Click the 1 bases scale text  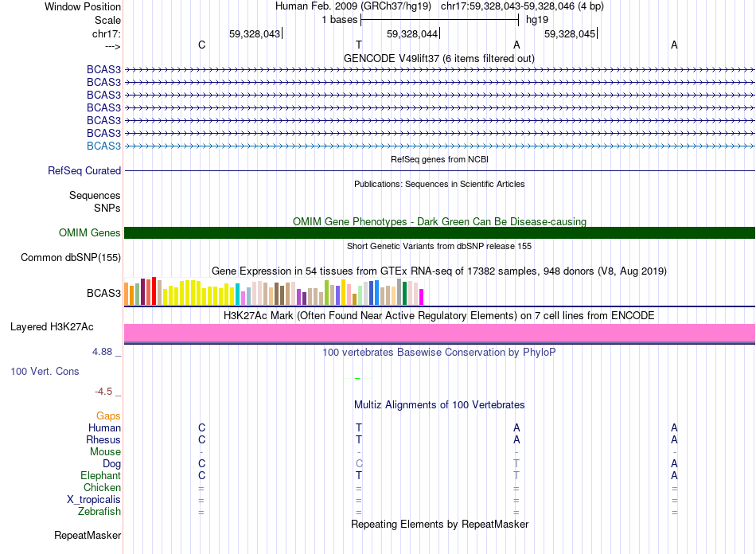(x=340, y=20)
